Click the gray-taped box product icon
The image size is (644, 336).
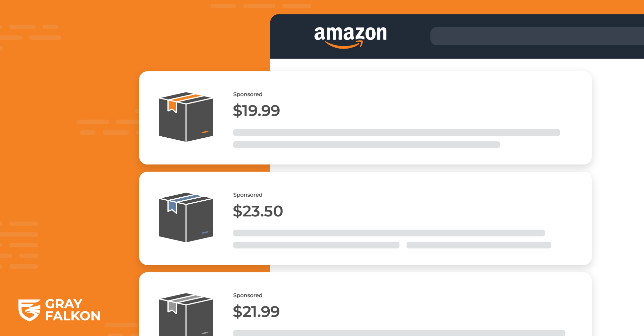[x=186, y=314]
